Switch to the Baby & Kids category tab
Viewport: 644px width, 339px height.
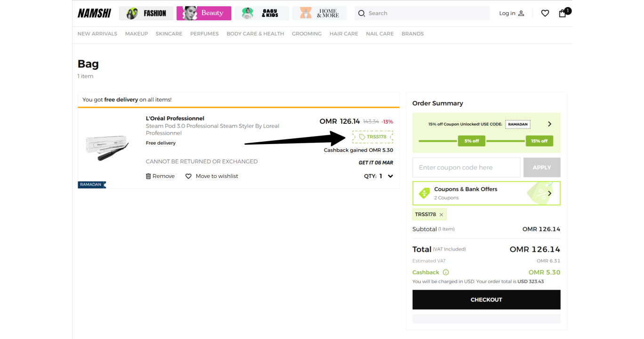[x=262, y=13]
